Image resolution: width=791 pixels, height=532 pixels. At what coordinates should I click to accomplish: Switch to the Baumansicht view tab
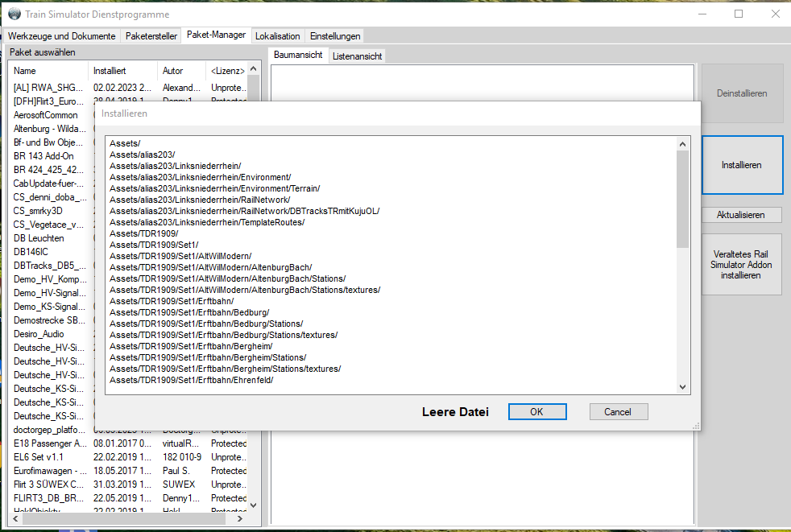tap(298, 55)
